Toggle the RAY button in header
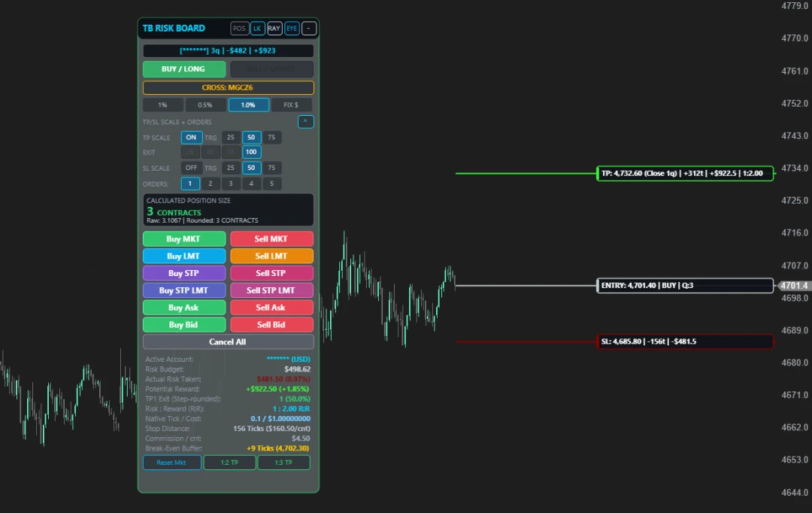The image size is (812, 513). pyautogui.click(x=274, y=29)
